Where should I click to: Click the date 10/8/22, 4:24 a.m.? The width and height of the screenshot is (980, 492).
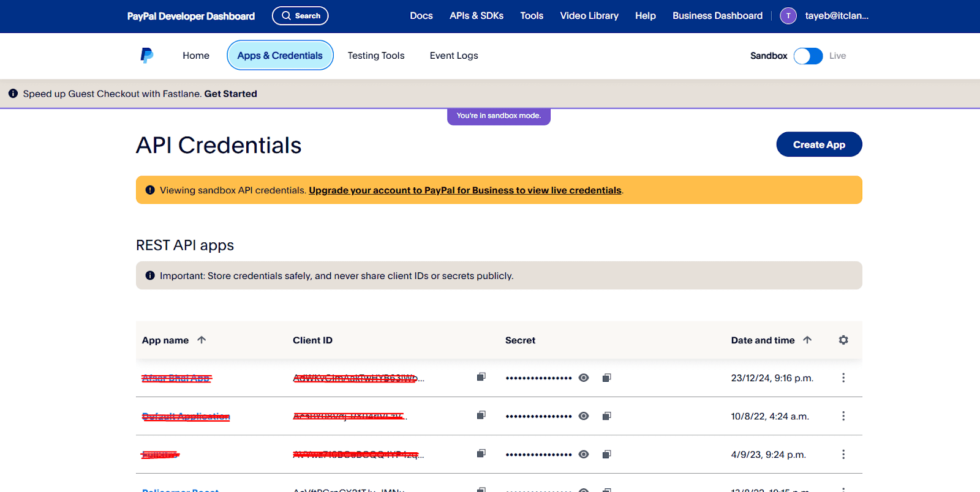[770, 417]
